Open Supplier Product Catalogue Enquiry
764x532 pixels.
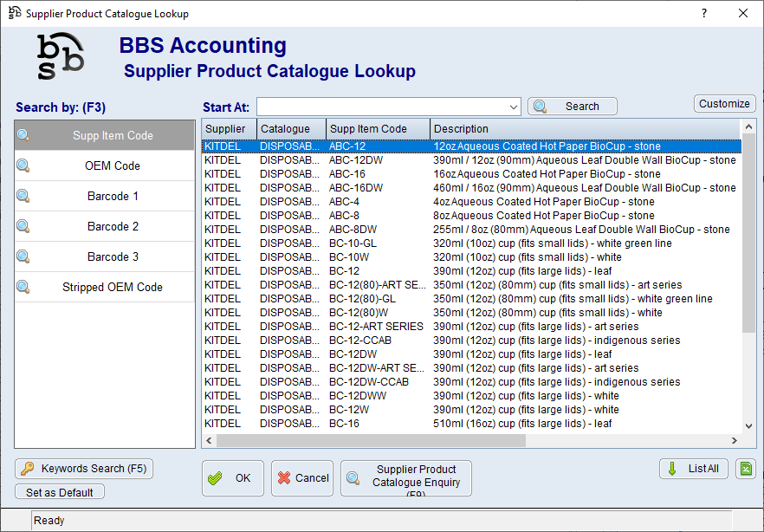coord(406,478)
